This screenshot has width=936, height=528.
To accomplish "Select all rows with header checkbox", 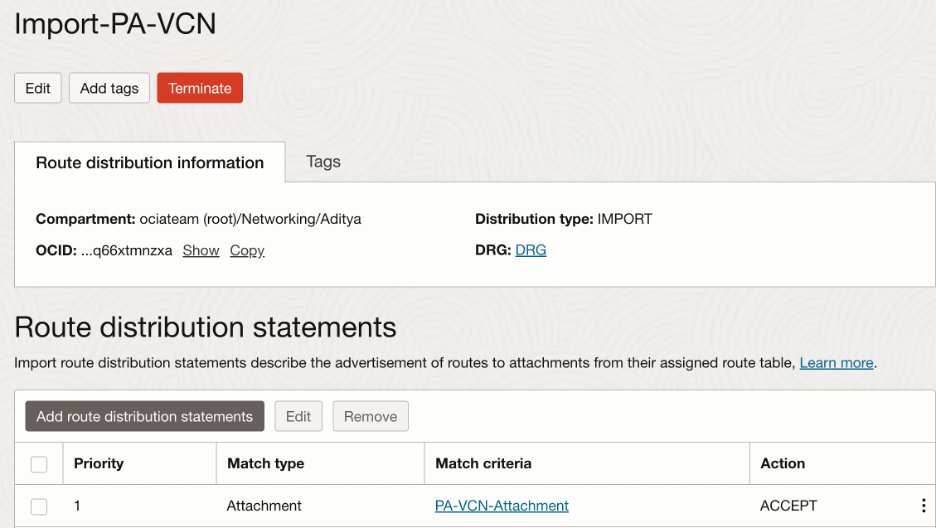I will click(39, 464).
